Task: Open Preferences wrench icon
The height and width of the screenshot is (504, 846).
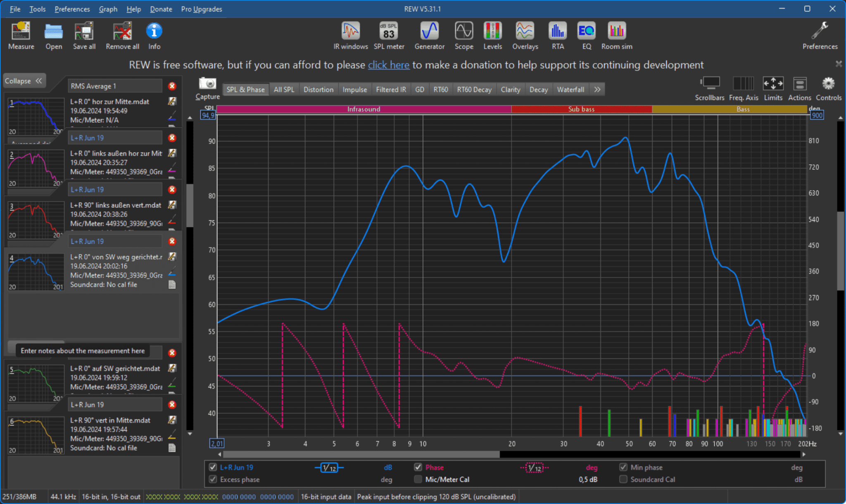Action: (x=820, y=36)
